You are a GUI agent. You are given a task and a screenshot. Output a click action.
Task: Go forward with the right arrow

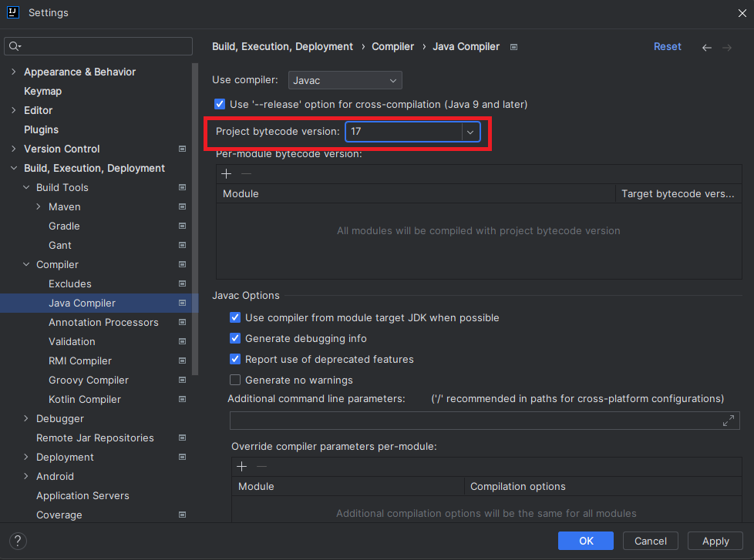coord(727,48)
